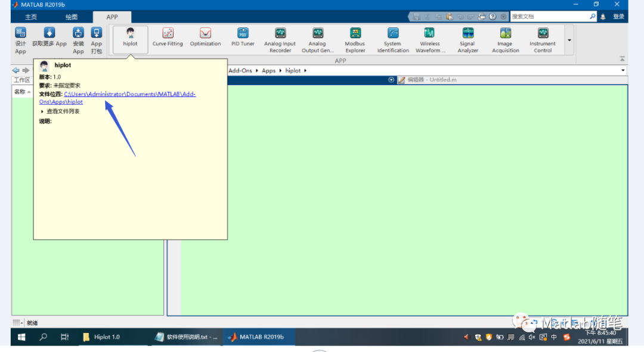Image resolution: width=644 pixels, height=352 pixels.
Task: Launch the Signal Analyzer app
Action: tap(468, 41)
